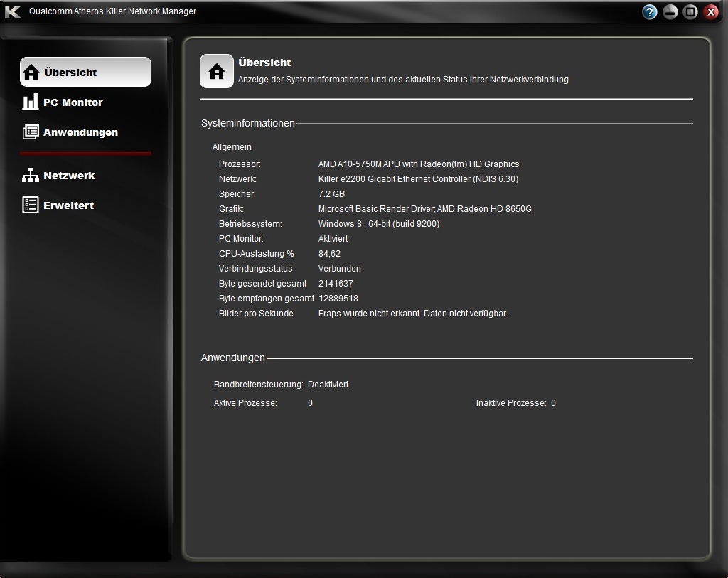Click the Byte gesendet gesamt label
This screenshot has width=728, height=578.
pos(262,283)
